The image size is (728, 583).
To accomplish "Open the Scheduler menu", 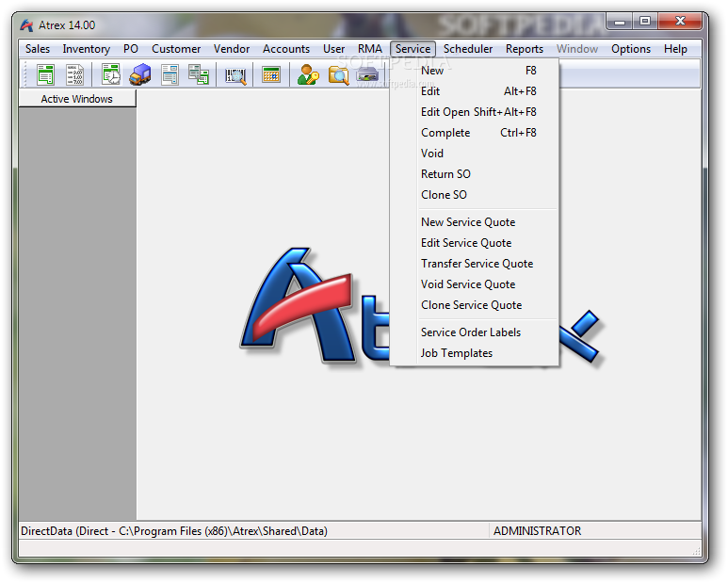I will 468,49.
